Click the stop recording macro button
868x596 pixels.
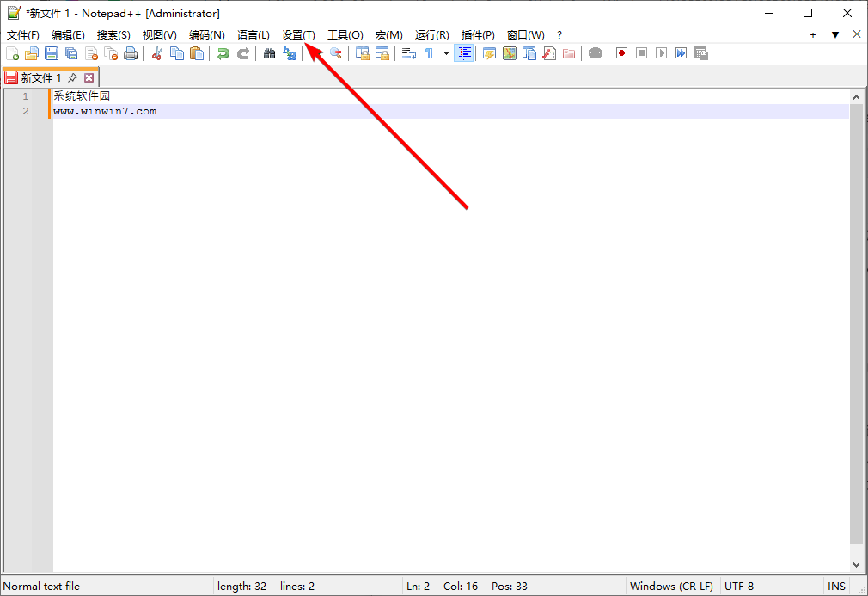click(642, 53)
